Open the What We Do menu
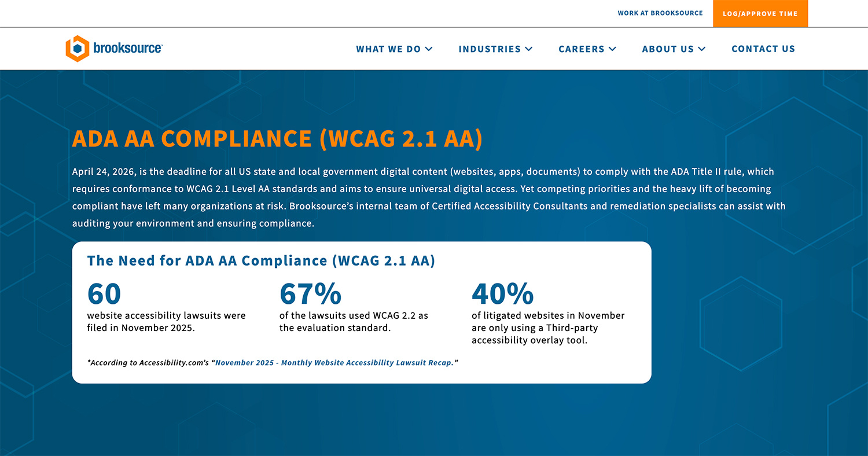Image resolution: width=868 pixels, height=456 pixels. pos(388,49)
